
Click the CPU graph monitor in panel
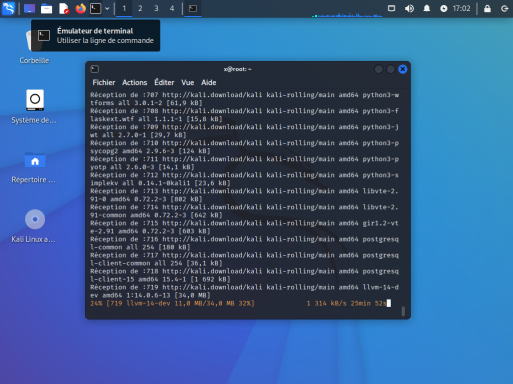coord(347,9)
